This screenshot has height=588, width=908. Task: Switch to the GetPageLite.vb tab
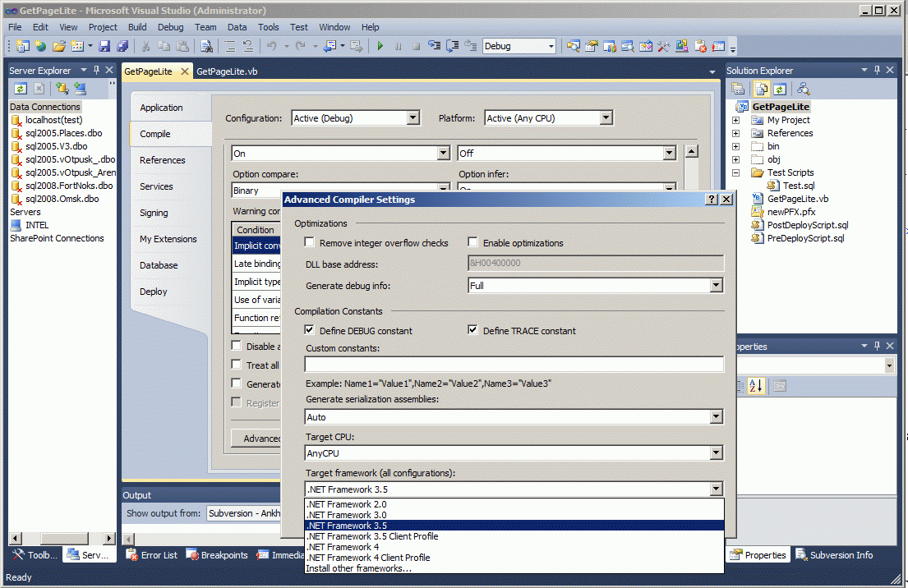tap(227, 71)
